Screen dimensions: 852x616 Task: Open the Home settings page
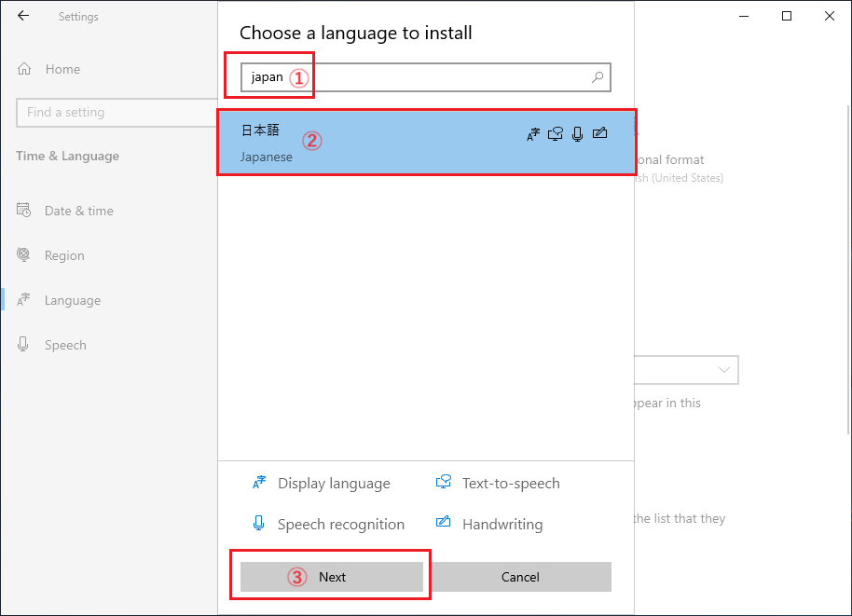click(62, 69)
